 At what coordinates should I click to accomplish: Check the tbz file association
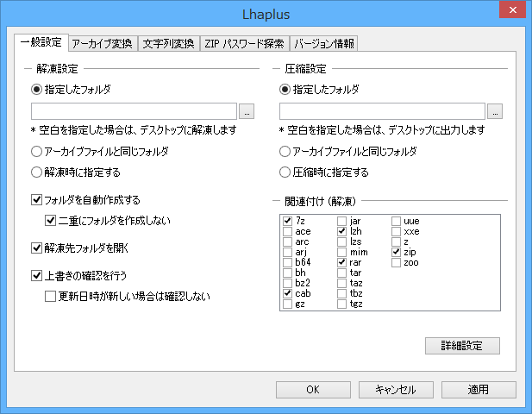(341, 293)
